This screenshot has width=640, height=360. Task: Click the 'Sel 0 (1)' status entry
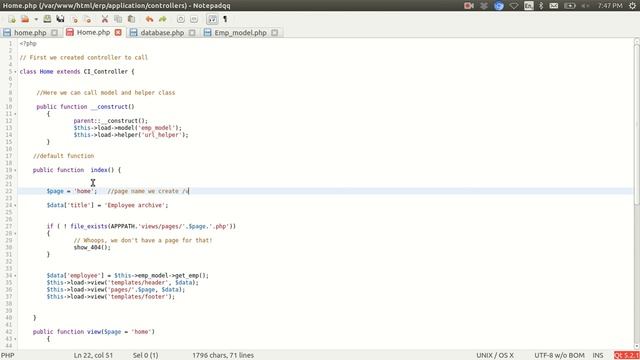click(x=145, y=356)
